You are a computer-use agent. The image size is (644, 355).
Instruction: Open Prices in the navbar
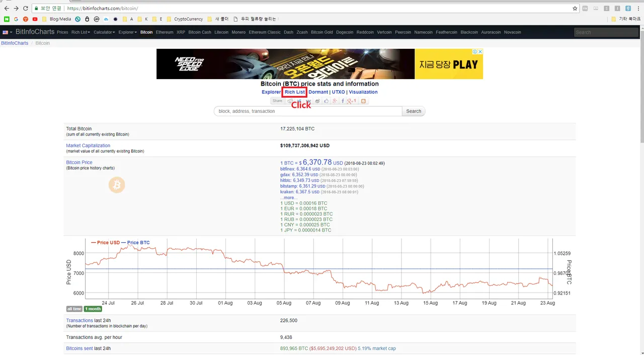(62, 32)
